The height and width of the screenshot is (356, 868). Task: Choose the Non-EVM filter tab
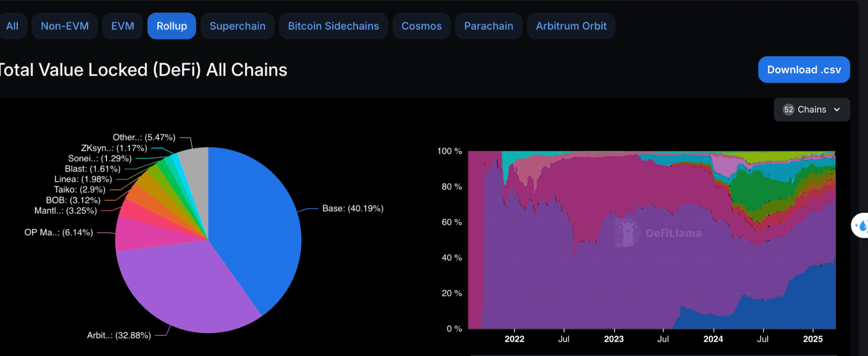[65, 26]
